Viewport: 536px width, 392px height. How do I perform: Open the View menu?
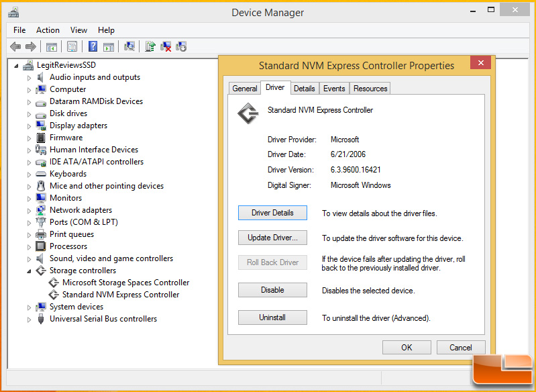(x=78, y=30)
